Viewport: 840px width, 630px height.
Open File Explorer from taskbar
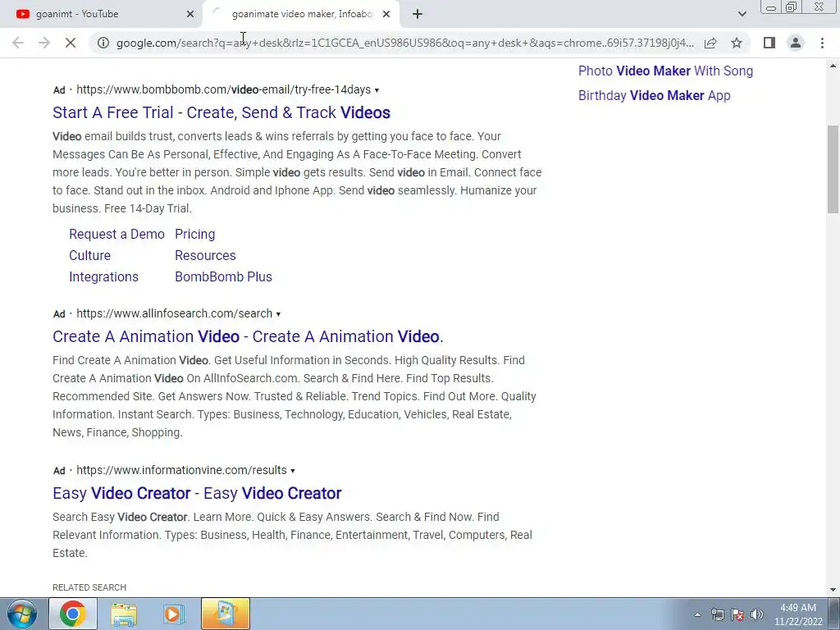click(124, 614)
